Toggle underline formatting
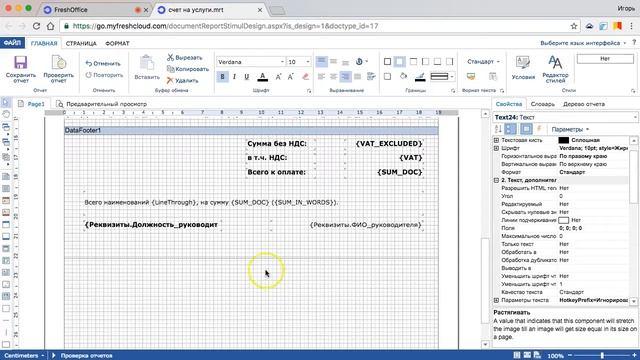Image resolution: width=640 pixels, height=360 pixels. tap(247, 76)
